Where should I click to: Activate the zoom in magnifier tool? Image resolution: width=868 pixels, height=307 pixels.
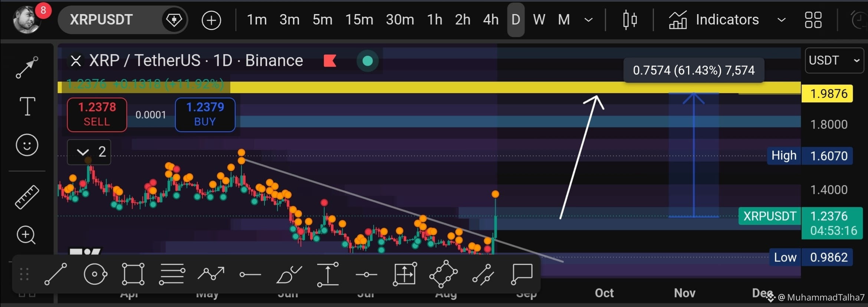(x=26, y=235)
